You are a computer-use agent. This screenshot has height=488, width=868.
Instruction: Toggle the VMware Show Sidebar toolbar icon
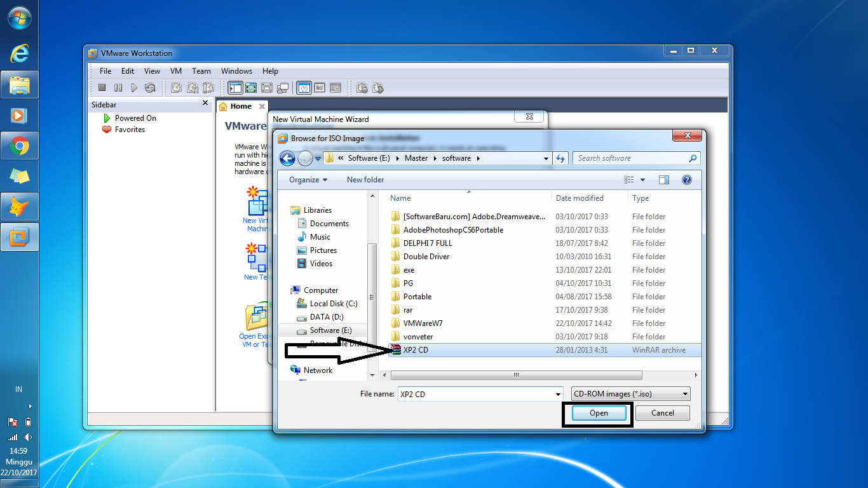pos(235,88)
